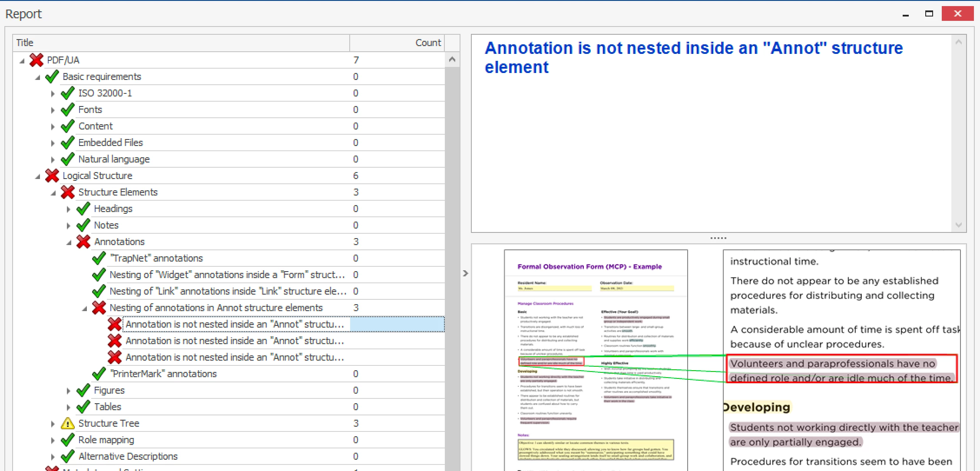Expand the ISO 32000-1 node
The width and height of the screenshot is (980, 471).
pos(53,93)
